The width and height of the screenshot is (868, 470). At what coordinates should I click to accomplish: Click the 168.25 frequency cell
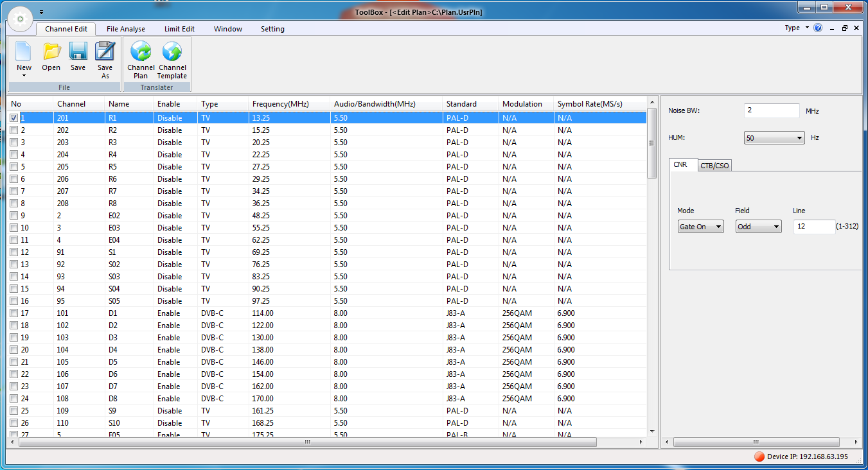(x=289, y=423)
